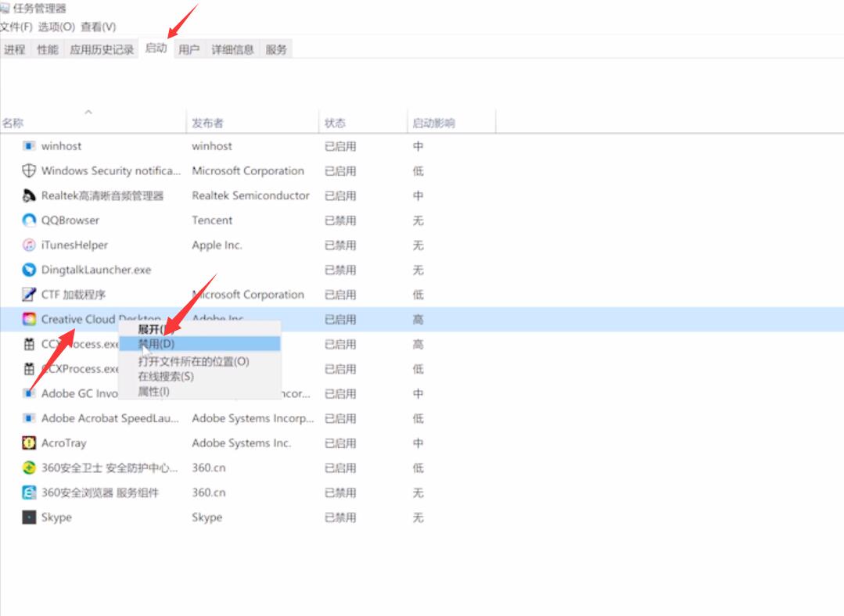Screen dimensions: 844x616
Task: Select the AcroTray row name
Action: point(64,442)
